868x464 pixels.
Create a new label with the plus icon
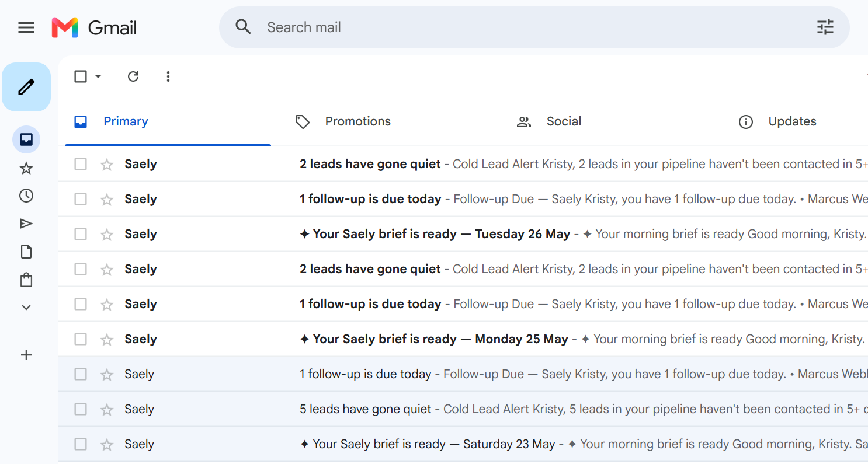tap(26, 355)
